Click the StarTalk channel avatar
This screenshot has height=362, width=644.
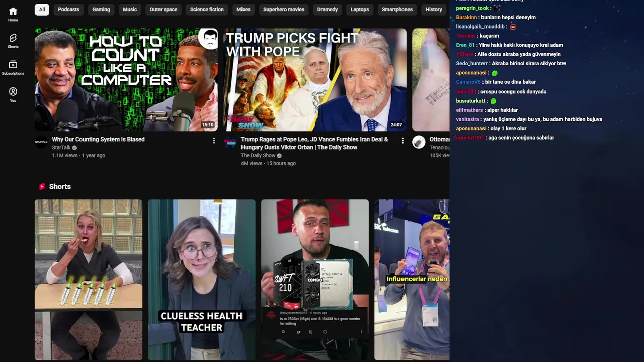pyautogui.click(x=41, y=142)
